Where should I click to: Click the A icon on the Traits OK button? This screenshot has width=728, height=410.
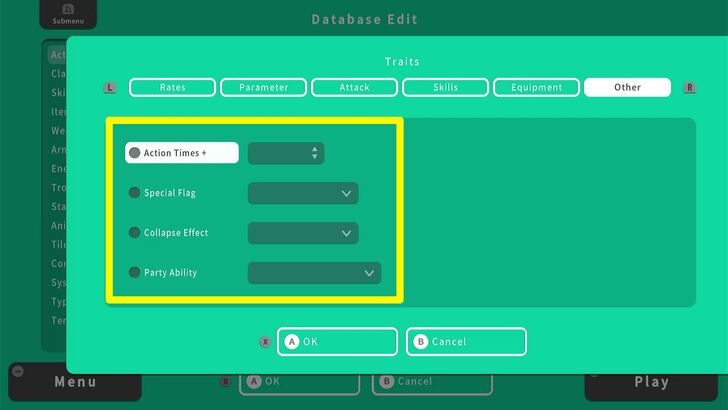pos(292,342)
